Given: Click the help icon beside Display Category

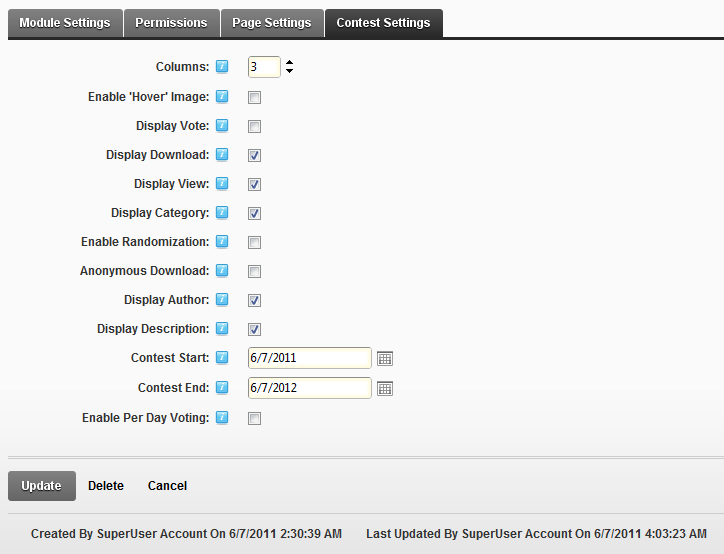Looking at the screenshot, I should (x=222, y=213).
